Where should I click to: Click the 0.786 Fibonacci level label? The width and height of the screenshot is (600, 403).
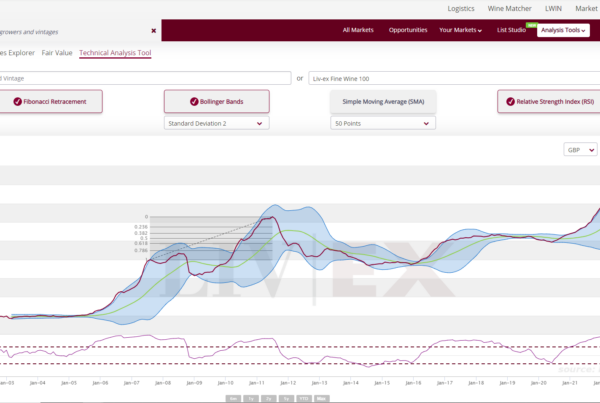pyautogui.click(x=141, y=250)
